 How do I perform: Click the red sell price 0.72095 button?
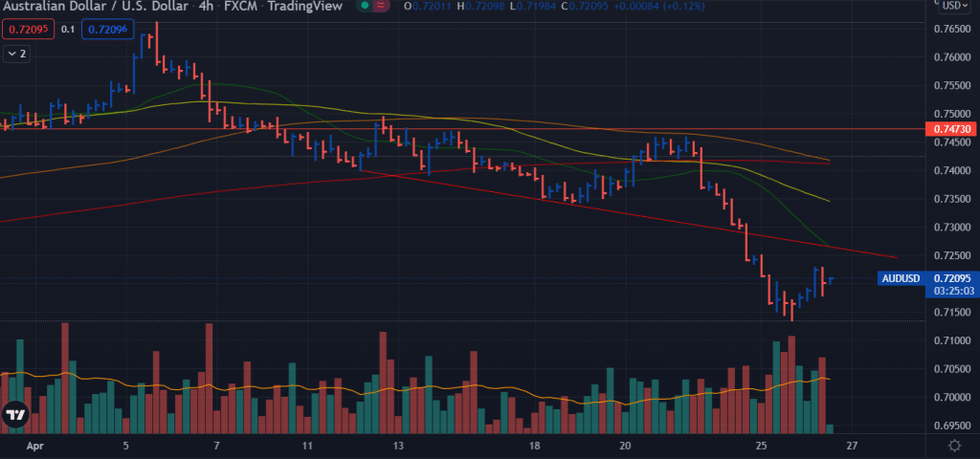[x=29, y=29]
